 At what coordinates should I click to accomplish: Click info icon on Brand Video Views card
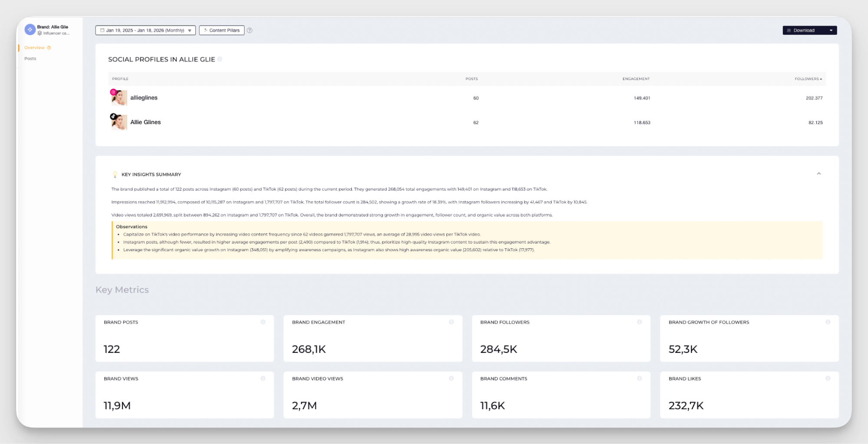pos(451,378)
